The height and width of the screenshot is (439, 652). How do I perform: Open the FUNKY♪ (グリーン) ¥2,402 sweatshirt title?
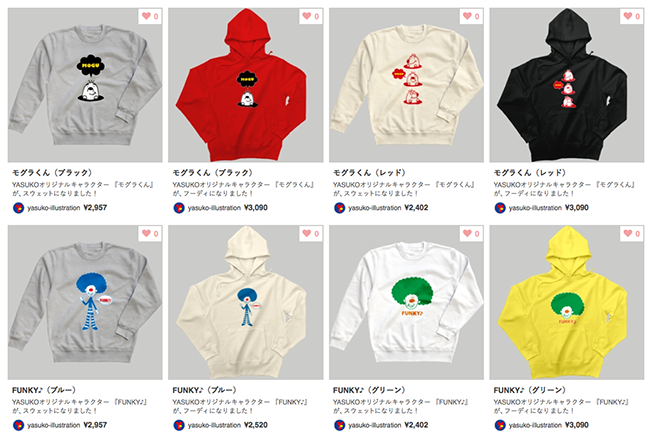coord(368,390)
